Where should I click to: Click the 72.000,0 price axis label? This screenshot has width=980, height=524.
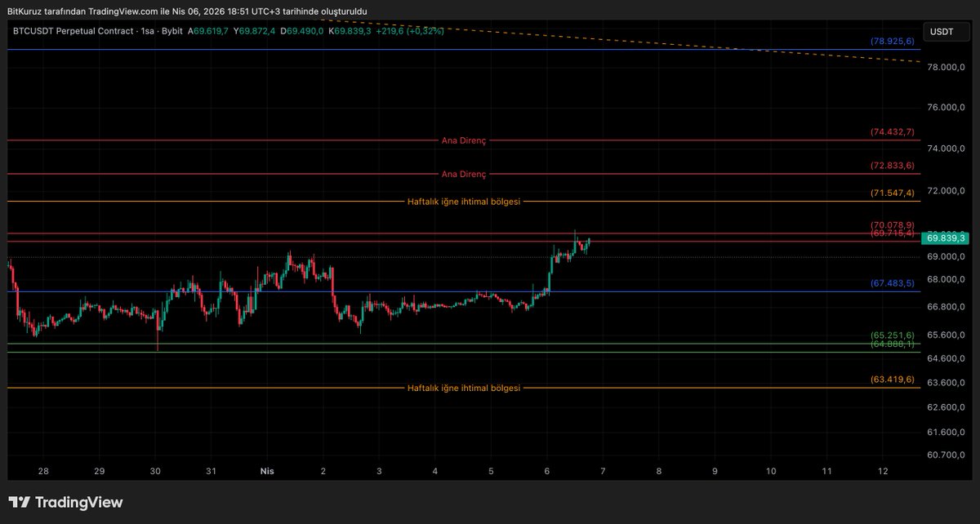(x=947, y=191)
